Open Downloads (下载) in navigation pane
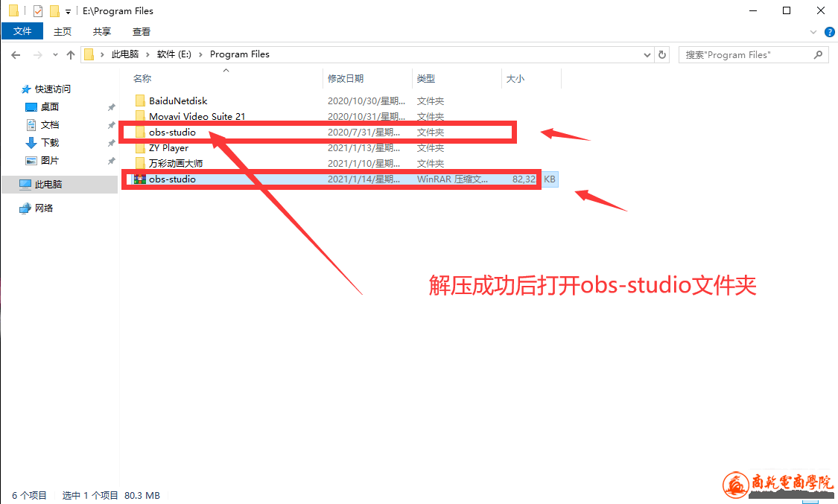 [x=50, y=142]
